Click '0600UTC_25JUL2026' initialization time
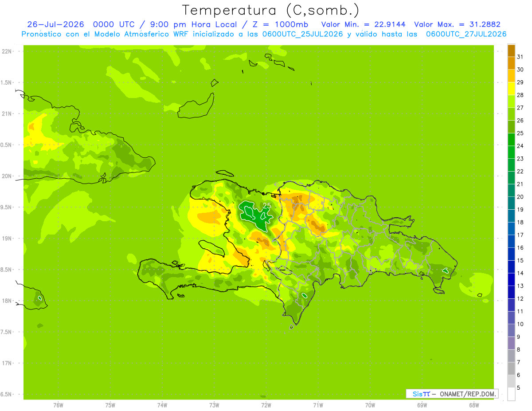This screenshot has height=411, width=532. click(x=301, y=34)
